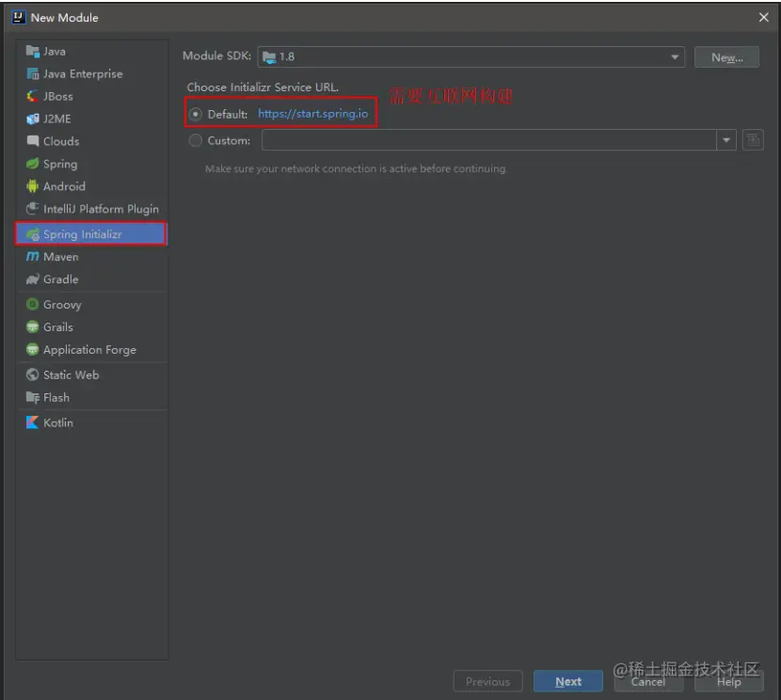Screen dimensions: 781x700
Task: Click the Kotlin logo icon
Action: tap(32, 422)
